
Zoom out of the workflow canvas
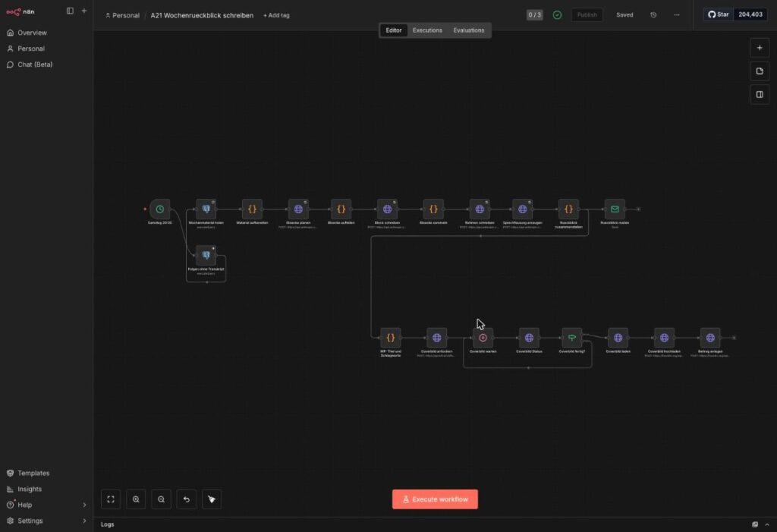click(161, 499)
